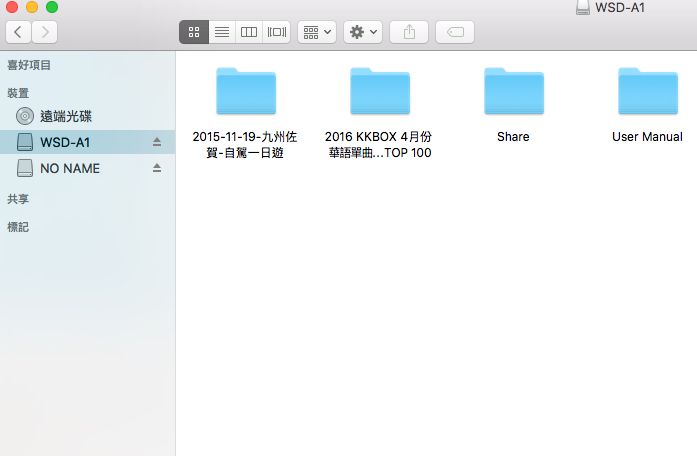Close the Finder window with red button
Image resolution: width=697 pixels, height=456 pixels.
coord(12,7)
